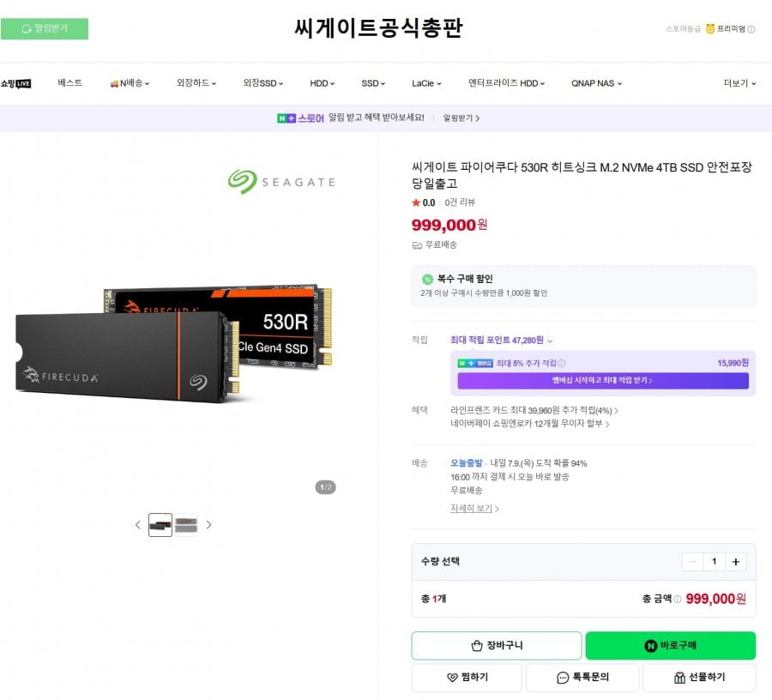Expand the SSD category dropdown
Screen dimensions: 772x700
click(373, 83)
